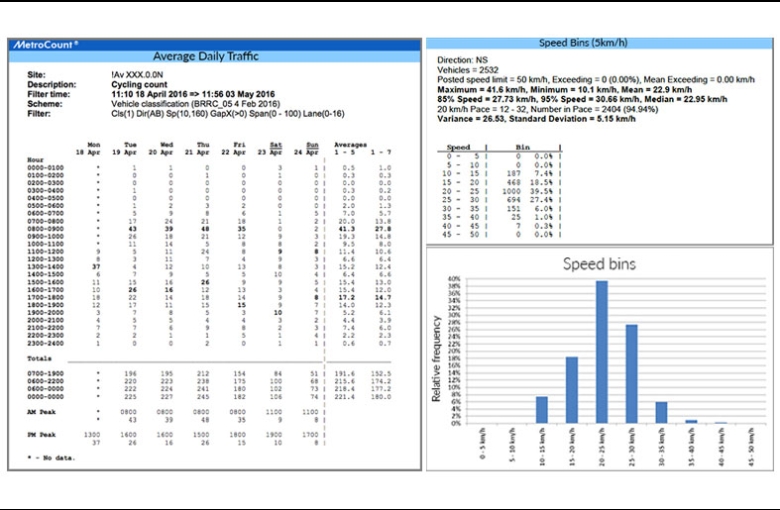Select the '0000-0000' totals row label
Image resolution: width=780 pixels, height=510 pixels.
[45, 397]
